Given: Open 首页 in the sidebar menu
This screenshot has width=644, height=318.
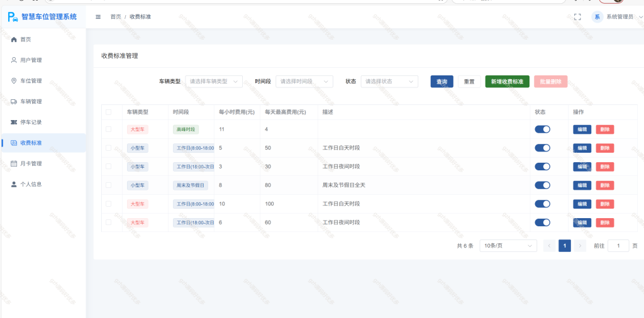Looking at the screenshot, I should click(x=43, y=40).
